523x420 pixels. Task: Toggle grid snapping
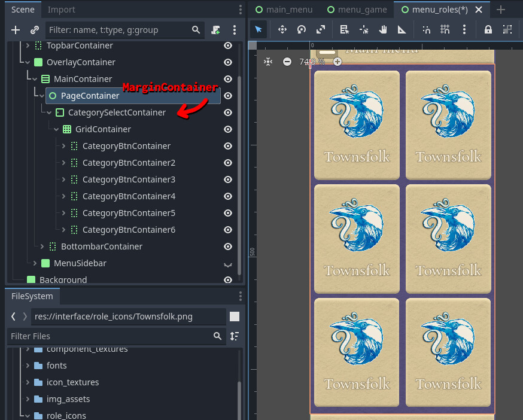tap(445, 29)
